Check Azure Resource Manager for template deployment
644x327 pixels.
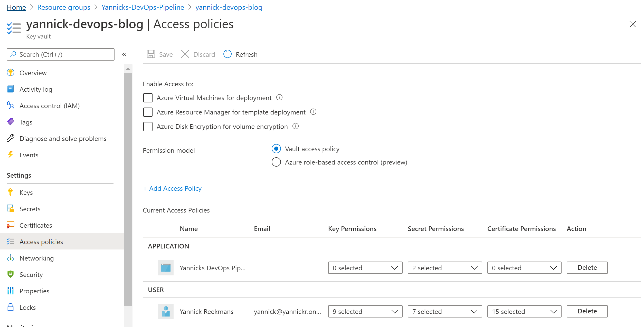pos(148,112)
